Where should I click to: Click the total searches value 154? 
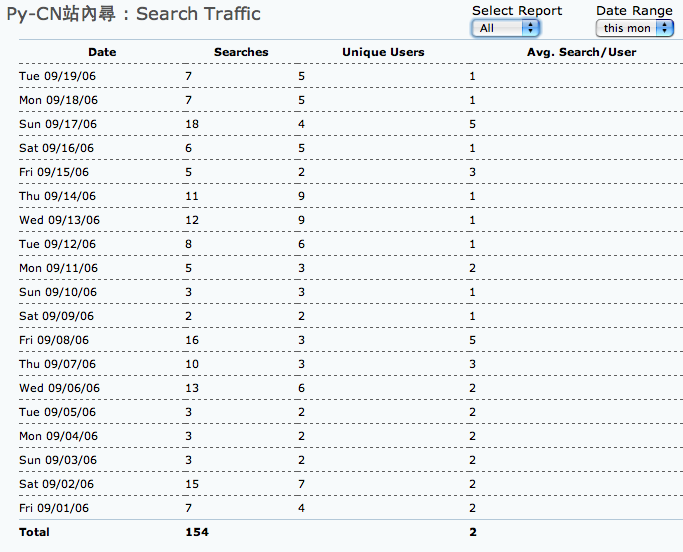197,532
